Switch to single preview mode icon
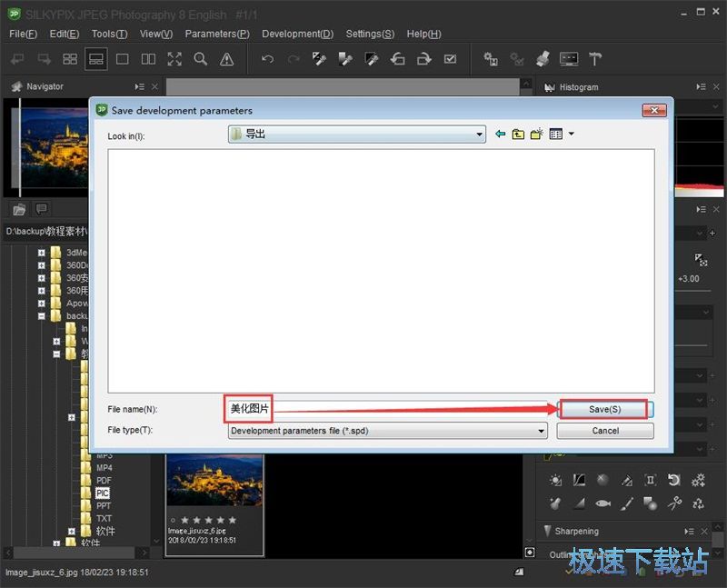Viewport: 727px width, 588px height. click(x=123, y=59)
